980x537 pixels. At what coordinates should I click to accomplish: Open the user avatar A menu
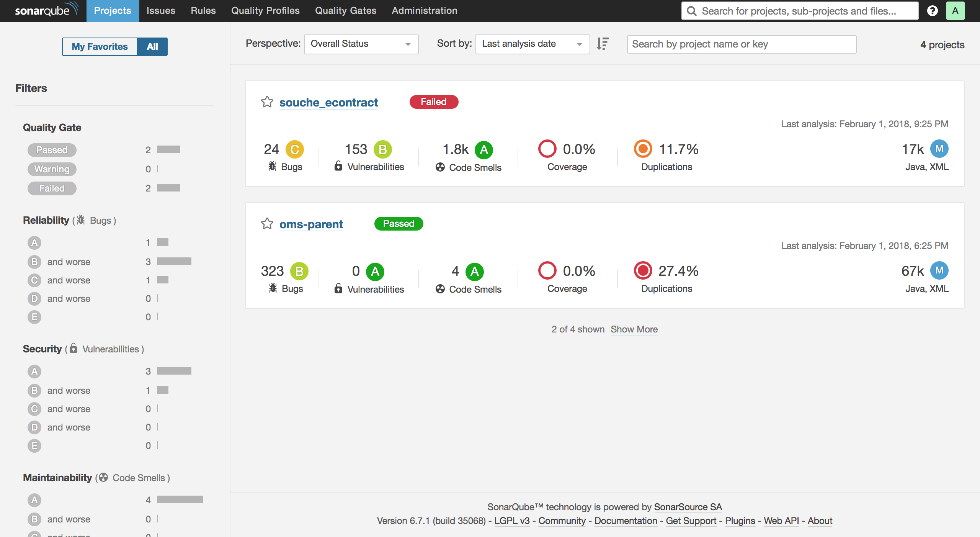(955, 11)
